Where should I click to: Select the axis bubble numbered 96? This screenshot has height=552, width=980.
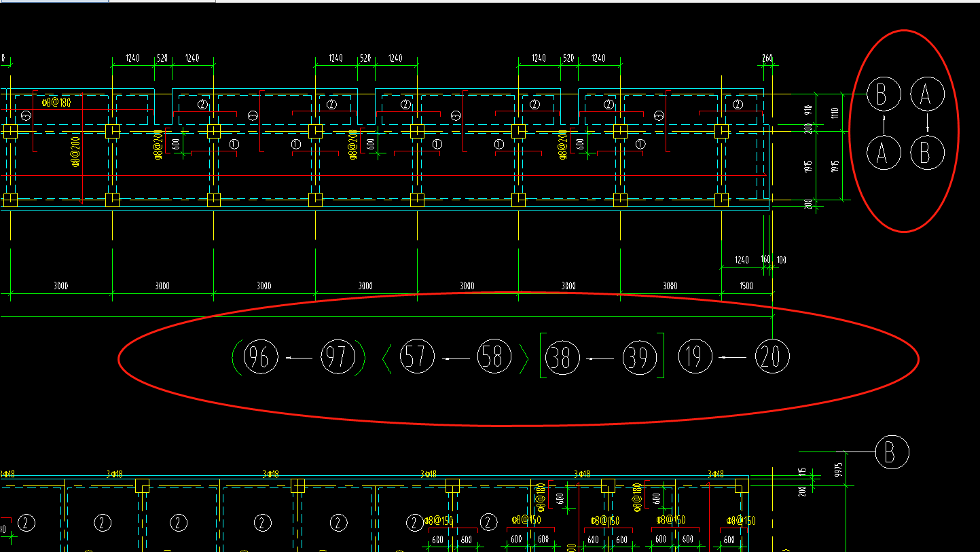tap(261, 357)
